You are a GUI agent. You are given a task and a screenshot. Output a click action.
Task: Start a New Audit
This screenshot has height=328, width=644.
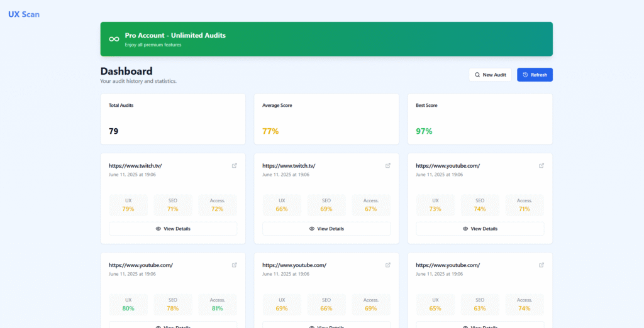click(x=490, y=75)
